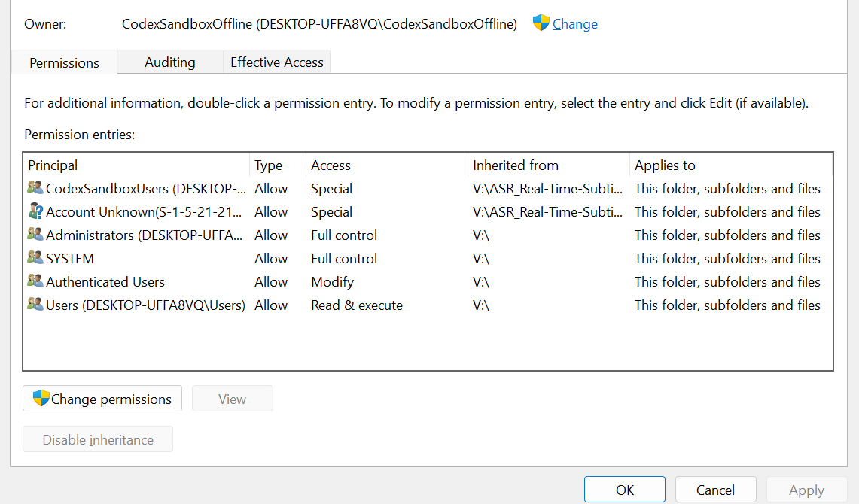Click the Change permissions button
This screenshot has height=504, width=859.
coord(102,399)
